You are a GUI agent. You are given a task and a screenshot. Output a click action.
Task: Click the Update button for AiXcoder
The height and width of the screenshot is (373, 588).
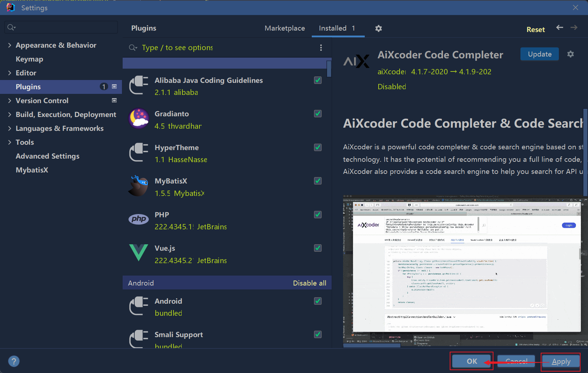click(x=540, y=54)
